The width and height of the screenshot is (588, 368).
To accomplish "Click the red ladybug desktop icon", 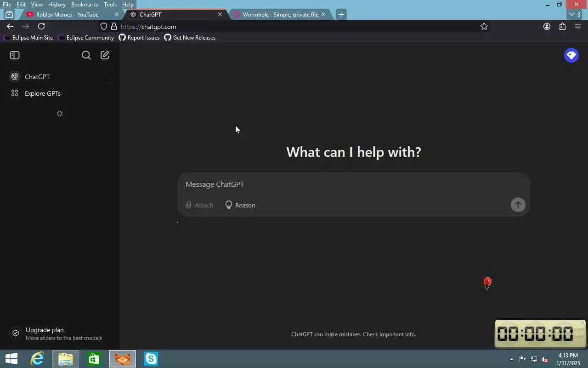I will tap(487, 282).
